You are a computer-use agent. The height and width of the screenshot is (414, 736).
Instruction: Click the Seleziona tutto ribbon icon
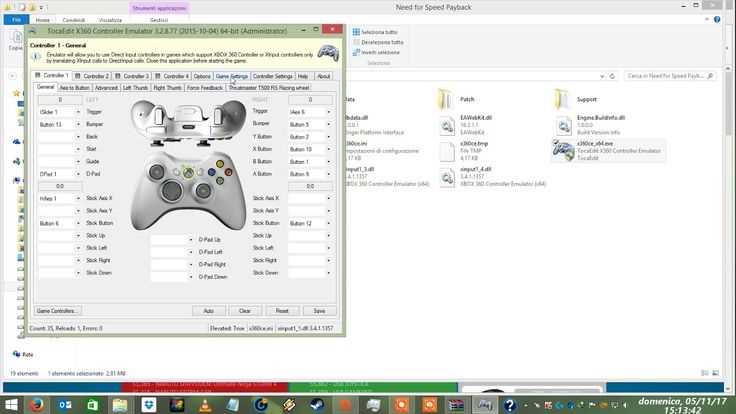(x=356, y=32)
